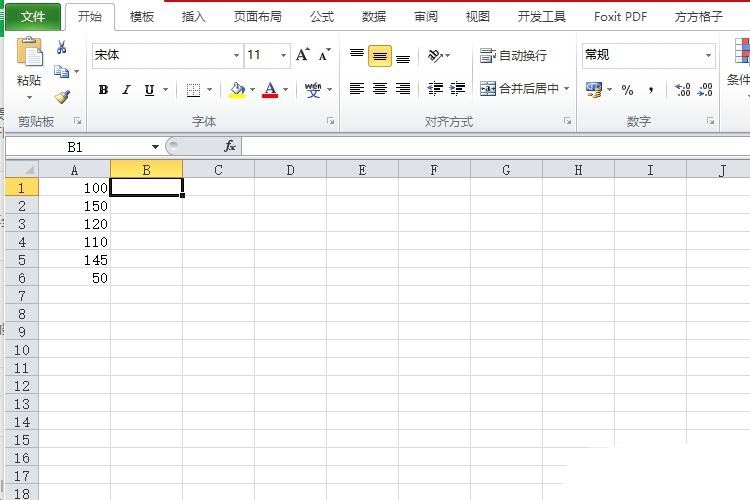
Task: Open the underline style arrow
Action: click(x=165, y=89)
